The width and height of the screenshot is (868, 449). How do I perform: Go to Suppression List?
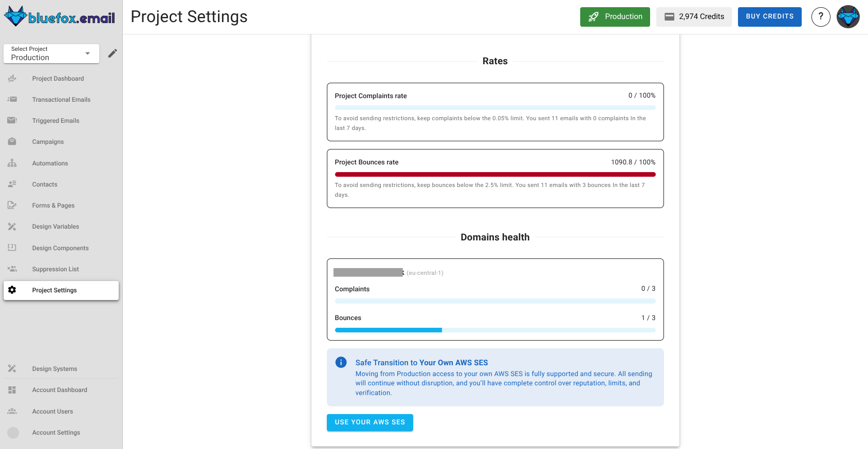[x=56, y=269]
